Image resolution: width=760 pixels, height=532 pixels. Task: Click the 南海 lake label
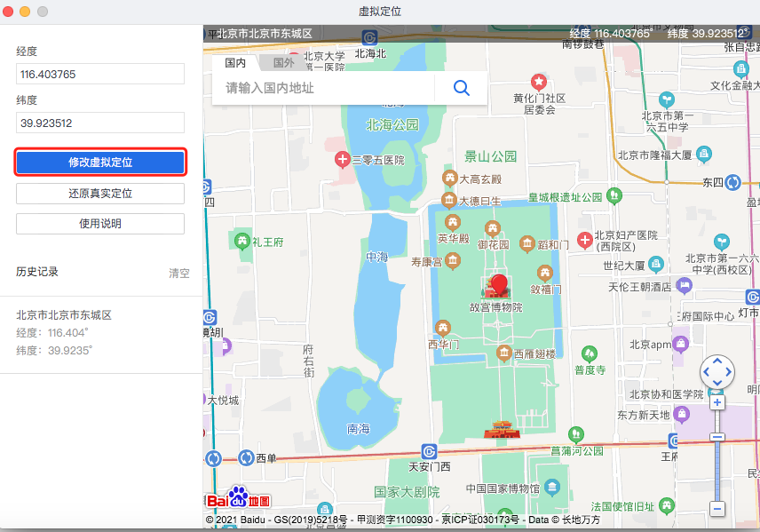tap(358, 429)
